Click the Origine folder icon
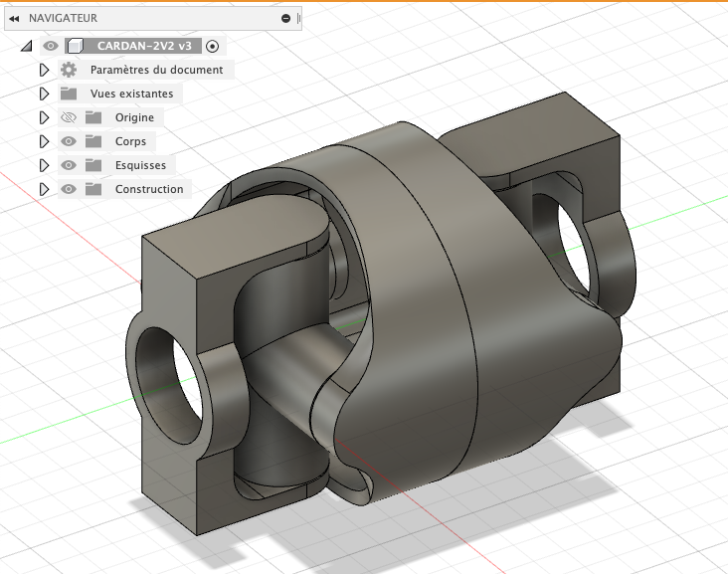 (x=93, y=117)
